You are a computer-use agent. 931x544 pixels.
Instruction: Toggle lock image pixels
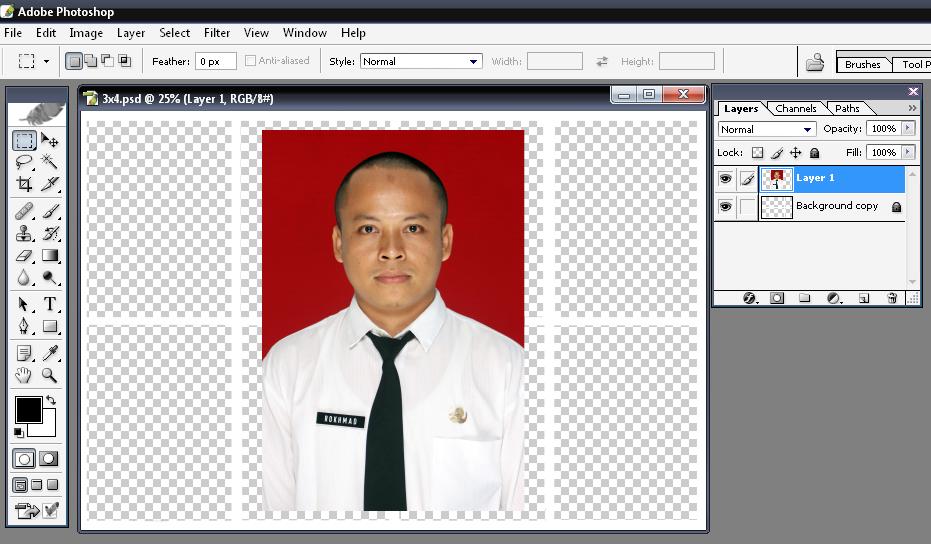pos(777,153)
